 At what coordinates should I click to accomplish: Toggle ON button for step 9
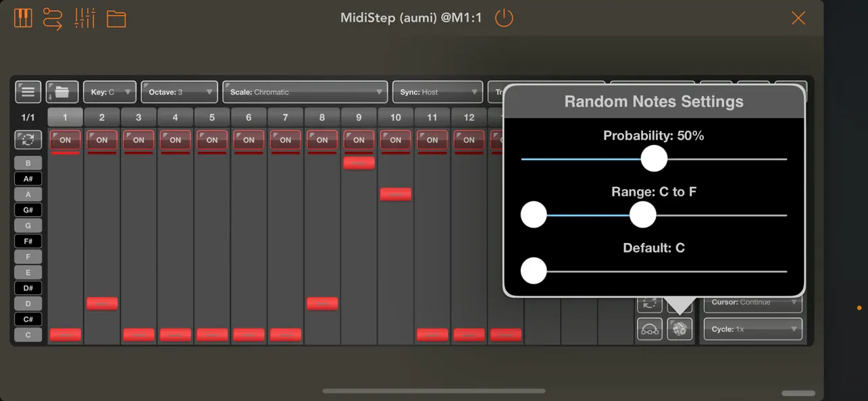pos(359,140)
